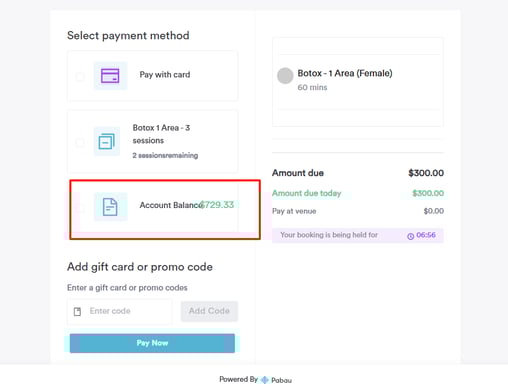Click the Add Code button
Screen dimensions: 508x384
(209, 311)
